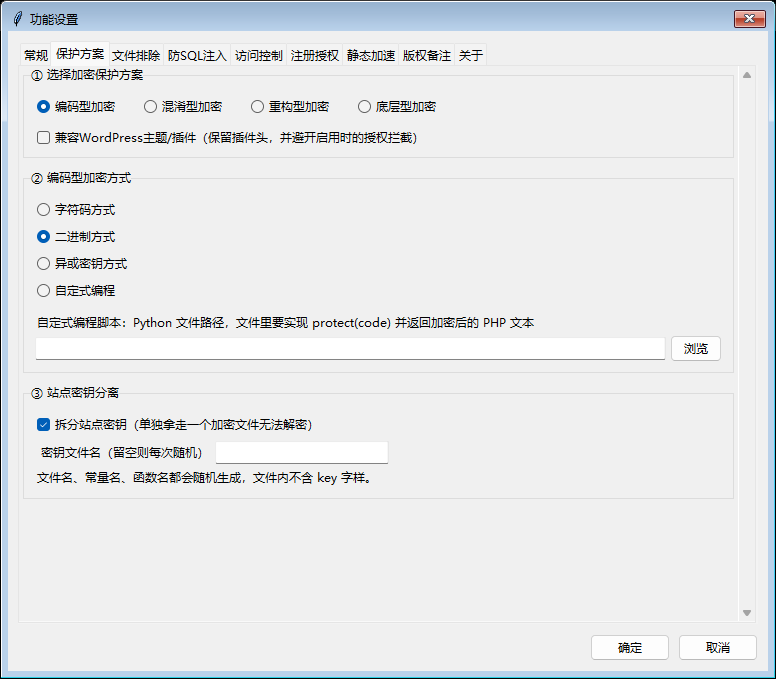The image size is (776, 679).
Task: Click the 密钥文件名（留空则每次随机）label
Action: coord(121,452)
